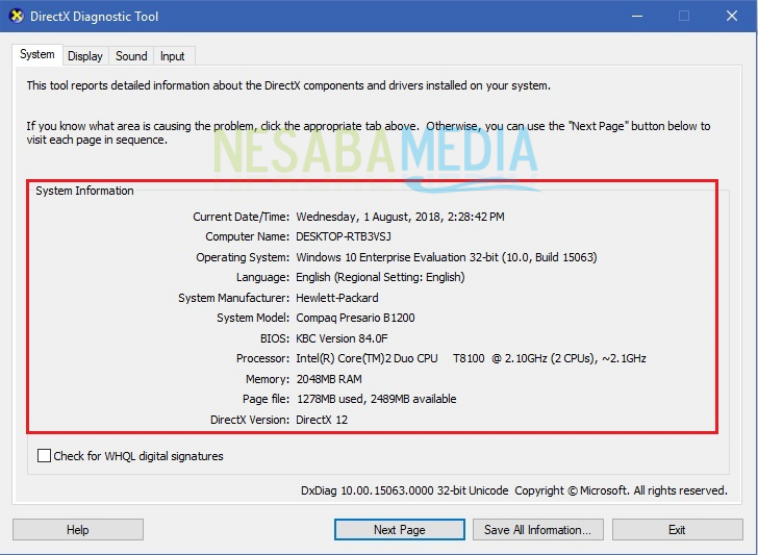Minimize the DirectX Diagnostic Tool window
The image size is (758, 555).
637,16
